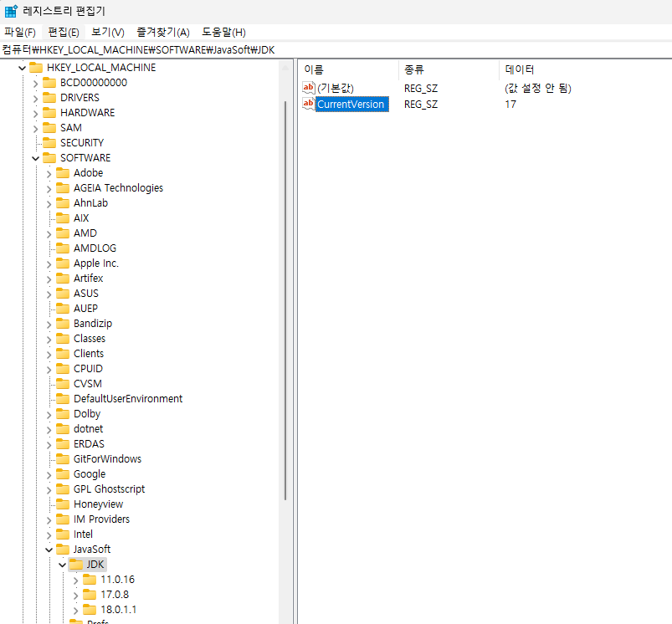Screen dimensions: 672x624
Task: Click the CVSM folder icon
Action: tap(63, 383)
